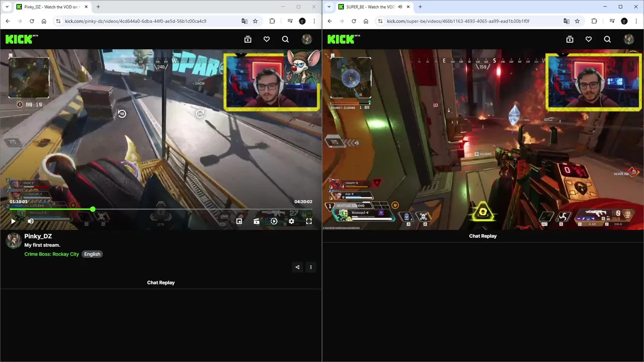View site info for pinky-dz URL
This screenshot has width=644, height=362.
pos(58,21)
